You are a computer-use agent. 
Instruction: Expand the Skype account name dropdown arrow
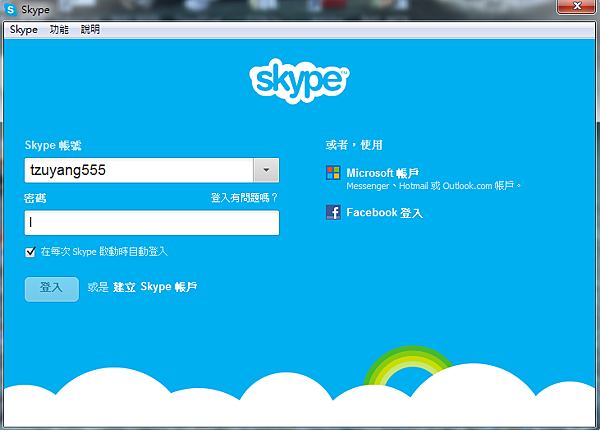point(266,170)
